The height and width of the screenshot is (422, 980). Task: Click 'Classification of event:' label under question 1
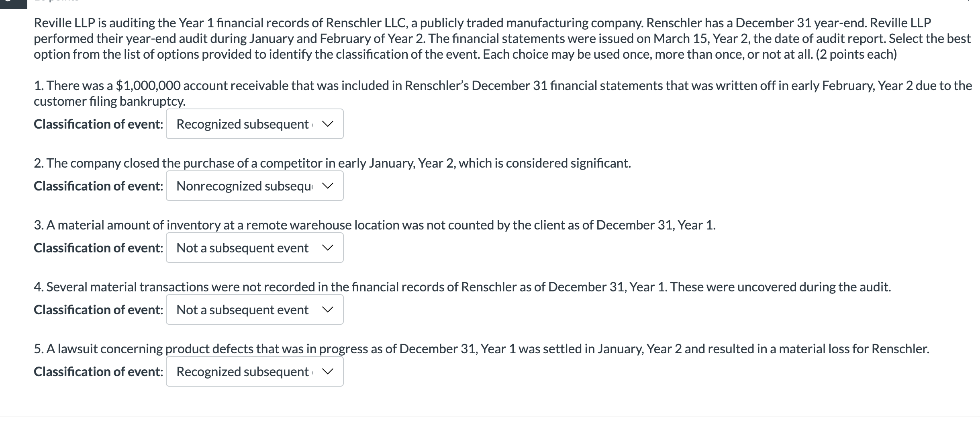click(x=98, y=124)
